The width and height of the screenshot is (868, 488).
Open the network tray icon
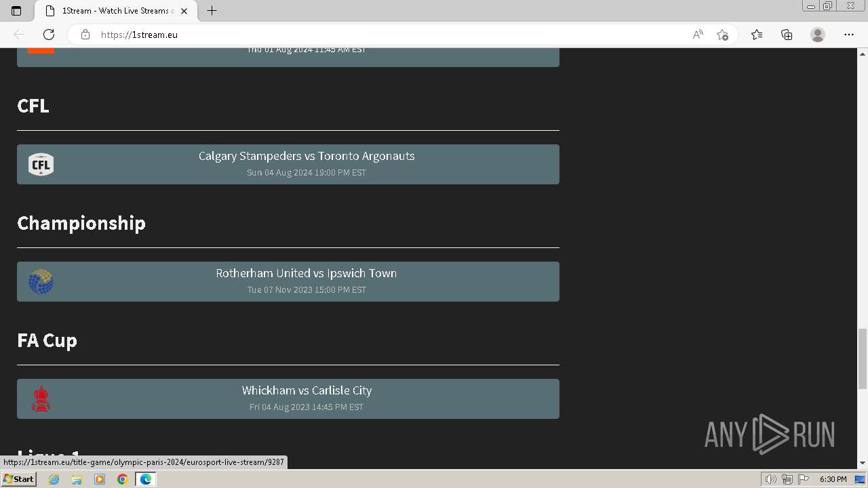click(787, 479)
